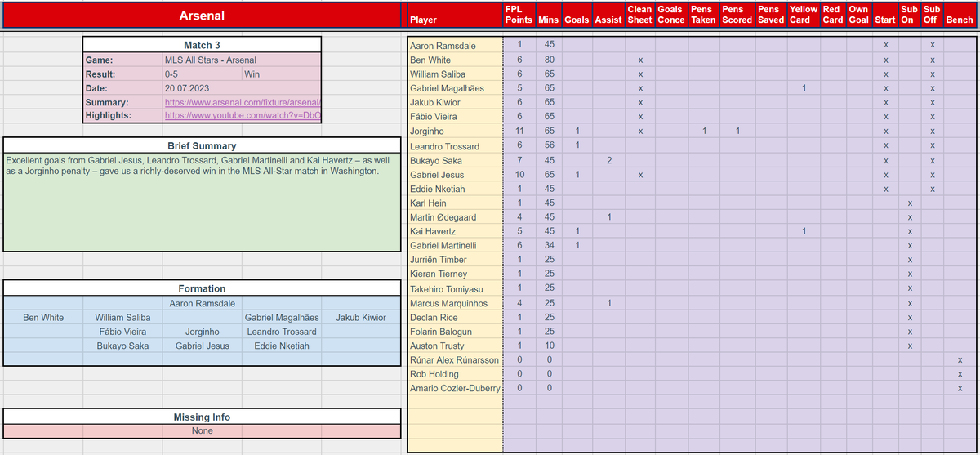Image resolution: width=980 pixels, height=455 pixels.
Task: Select Aaron Ramsdale in the formation grid
Action: click(202, 303)
